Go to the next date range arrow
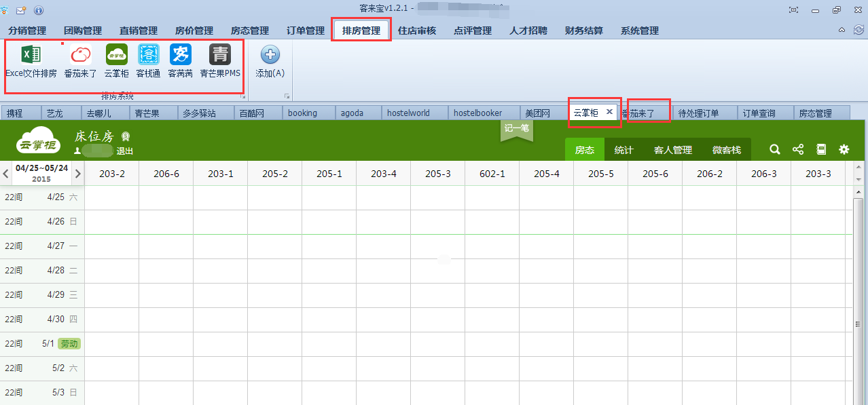868x405 pixels. (78, 174)
